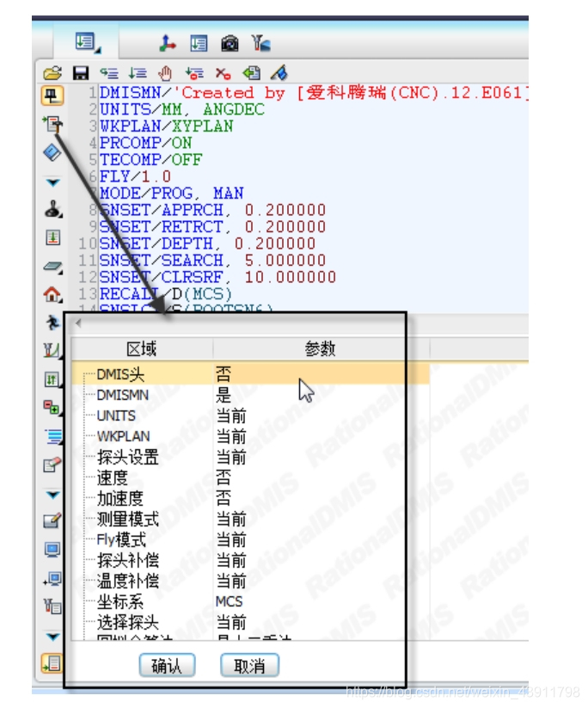
Task: Click the 否 parameter of DMIS头
Action: tap(224, 374)
